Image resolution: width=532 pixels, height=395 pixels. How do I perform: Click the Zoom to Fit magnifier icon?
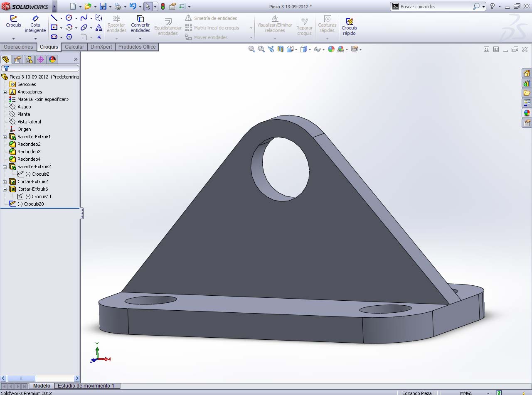point(251,49)
